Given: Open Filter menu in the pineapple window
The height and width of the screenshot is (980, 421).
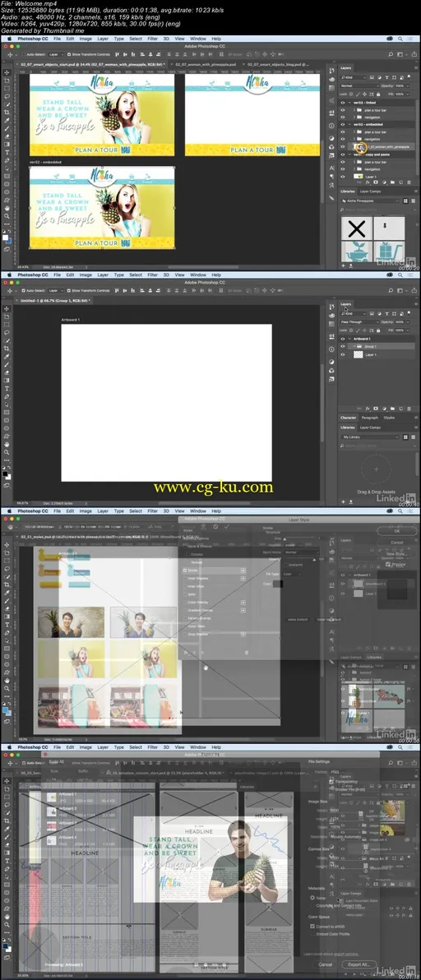Looking at the screenshot, I should coord(152,39).
